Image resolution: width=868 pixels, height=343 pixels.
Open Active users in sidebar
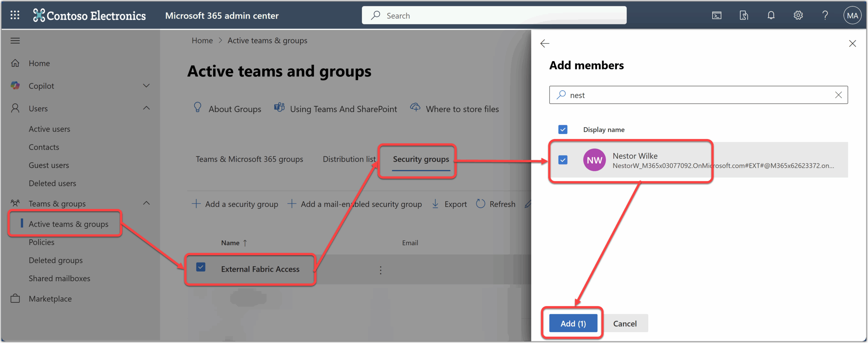point(50,129)
